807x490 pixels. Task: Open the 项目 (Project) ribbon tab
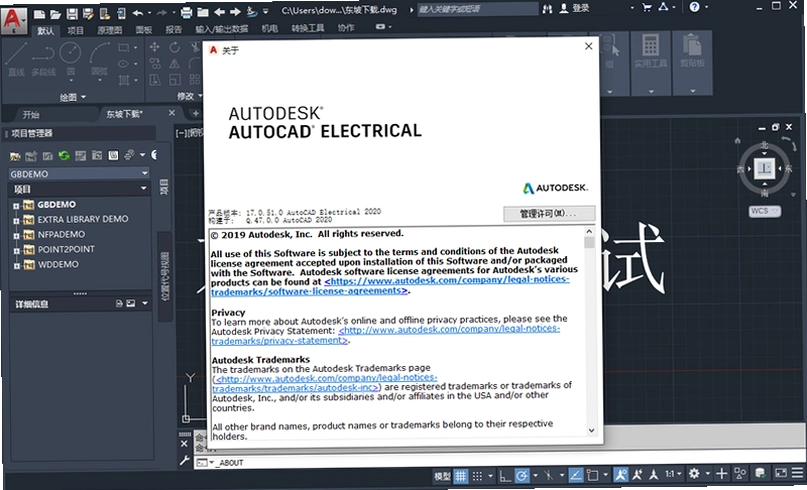[x=75, y=30]
